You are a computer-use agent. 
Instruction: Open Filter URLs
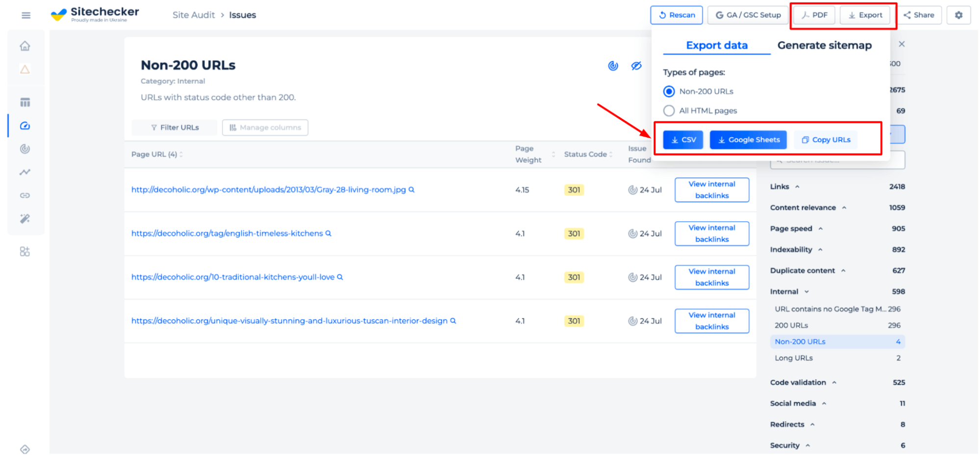pos(175,128)
